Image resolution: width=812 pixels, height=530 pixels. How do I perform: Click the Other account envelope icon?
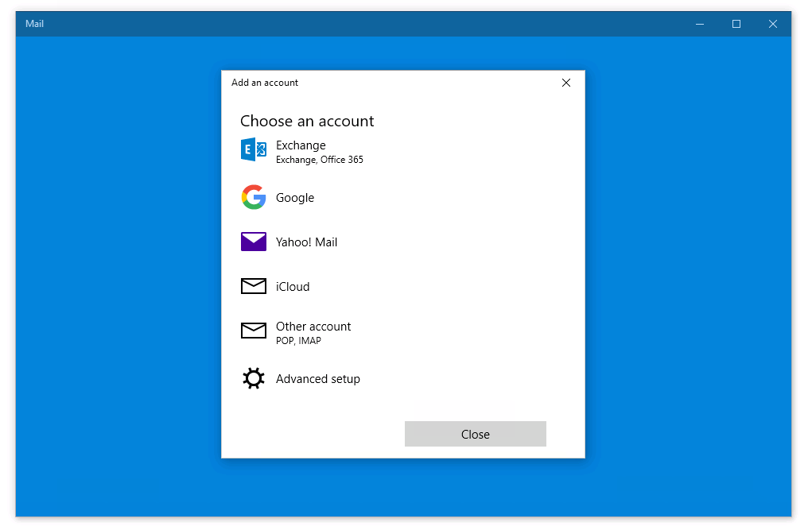coord(254,331)
